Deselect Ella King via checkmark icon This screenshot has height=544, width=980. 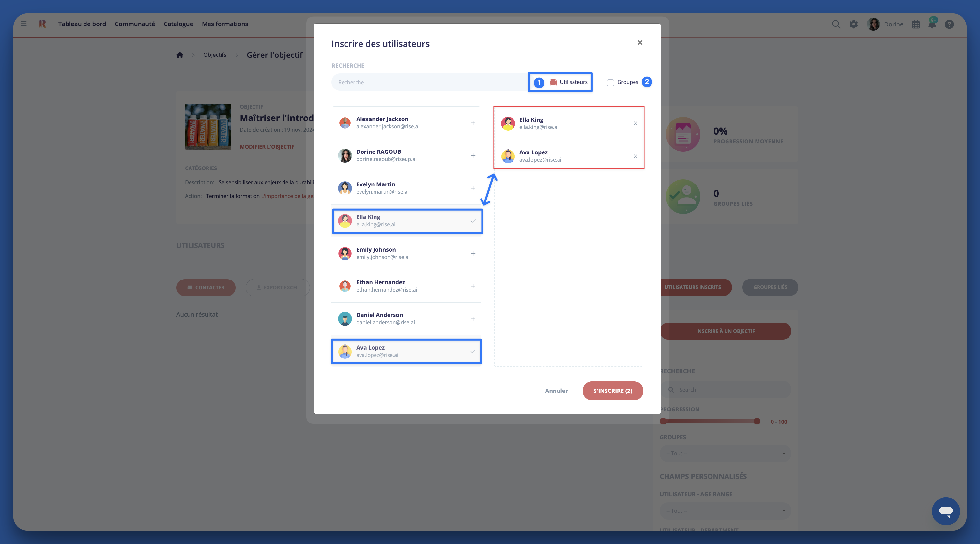tap(473, 221)
